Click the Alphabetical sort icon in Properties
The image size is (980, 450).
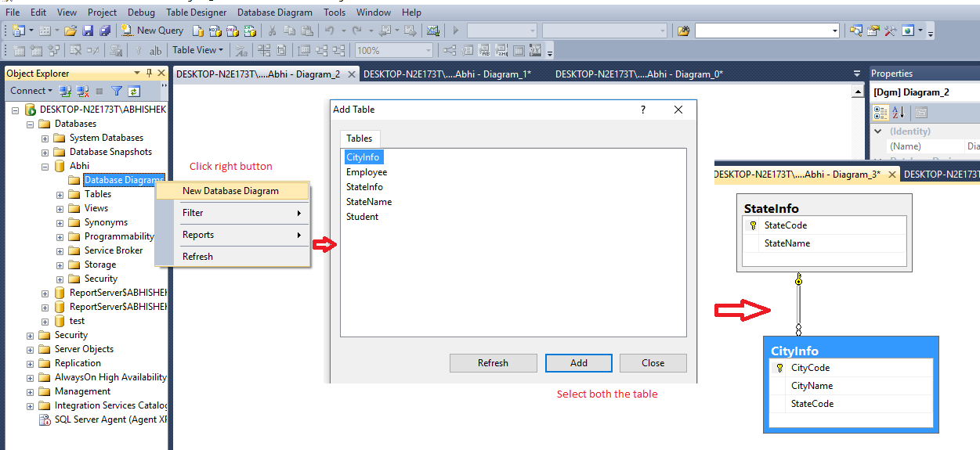[x=898, y=112]
